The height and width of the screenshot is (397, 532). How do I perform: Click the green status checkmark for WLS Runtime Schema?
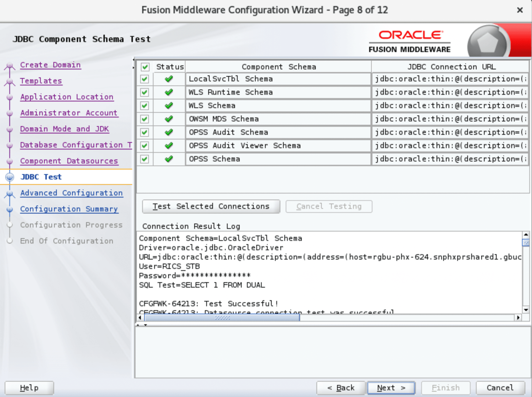click(169, 92)
